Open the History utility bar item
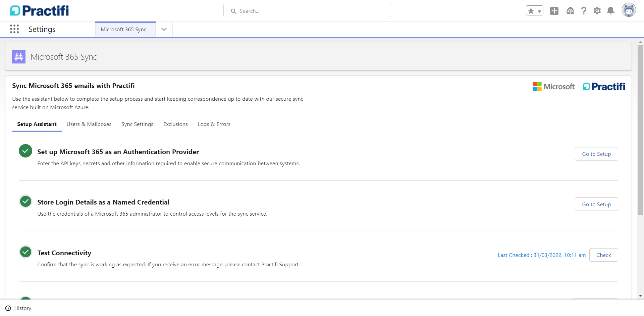Image resolution: width=644 pixels, height=316 pixels. [18, 308]
